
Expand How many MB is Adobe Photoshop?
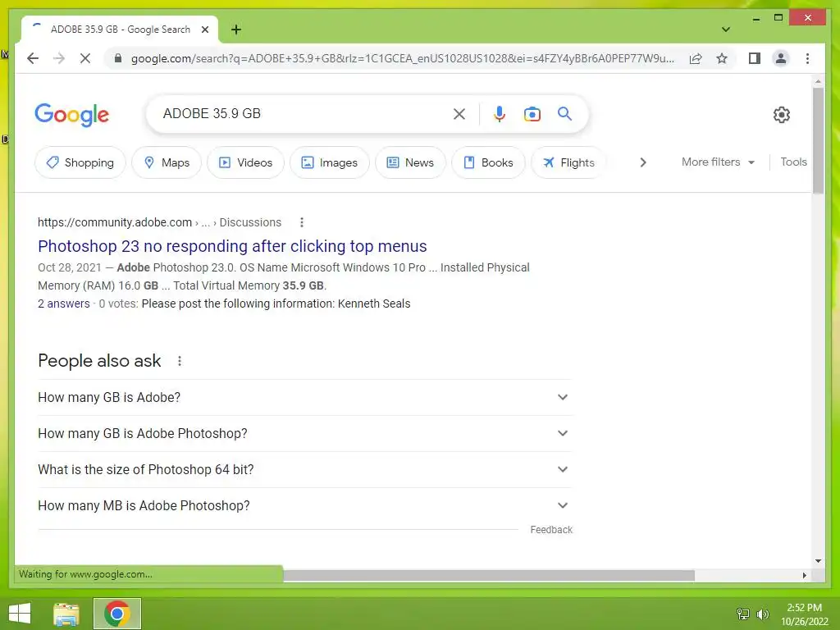click(304, 505)
